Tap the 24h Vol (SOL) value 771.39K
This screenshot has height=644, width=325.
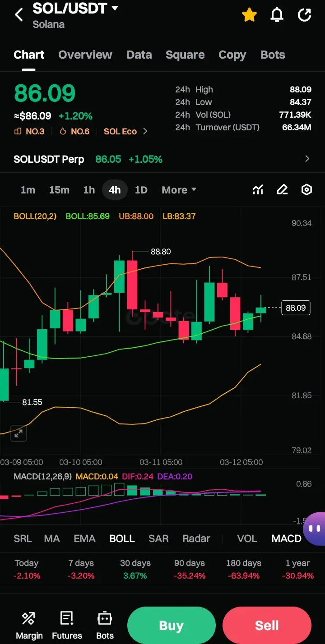pyautogui.click(x=295, y=115)
